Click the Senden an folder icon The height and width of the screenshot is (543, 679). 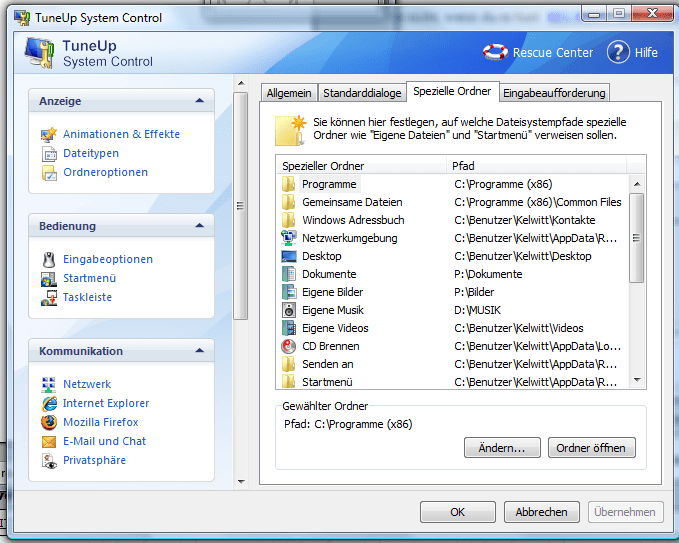click(288, 364)
